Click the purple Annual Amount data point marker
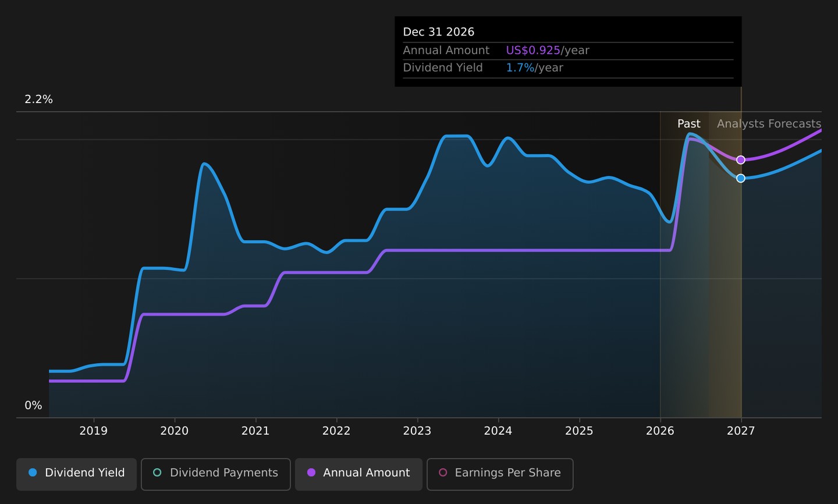The image size is (838, 504). (741, 160)
